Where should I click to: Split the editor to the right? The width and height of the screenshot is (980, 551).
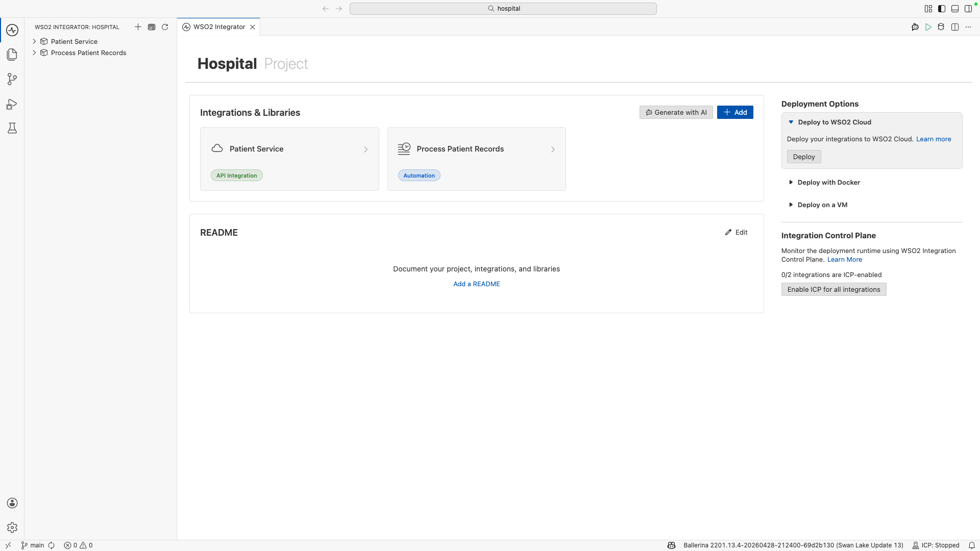pos(955,27)
